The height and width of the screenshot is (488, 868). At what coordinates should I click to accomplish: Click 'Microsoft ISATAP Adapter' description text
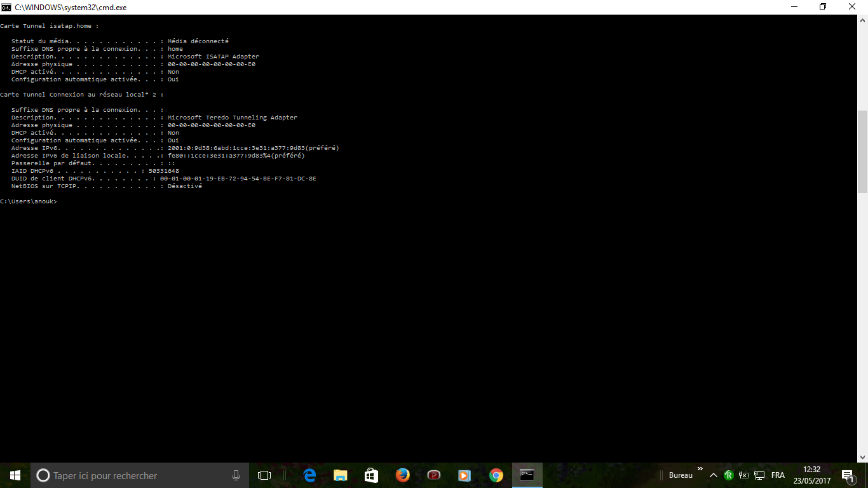214,57
